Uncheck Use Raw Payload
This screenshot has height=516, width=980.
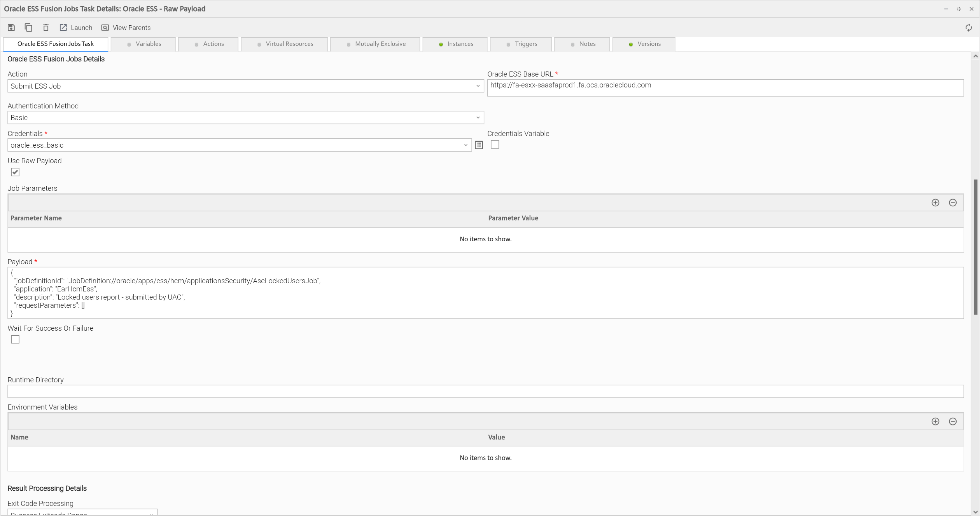pos(15,172)
